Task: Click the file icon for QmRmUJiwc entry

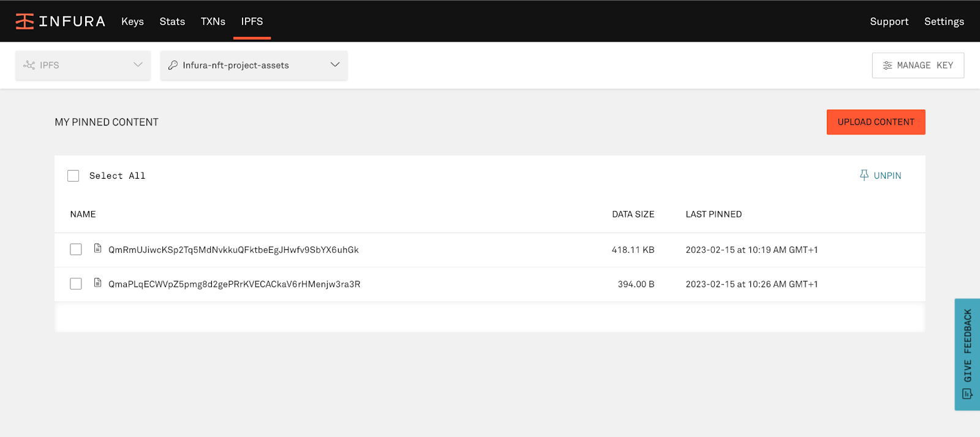Action: pos(97,248)
